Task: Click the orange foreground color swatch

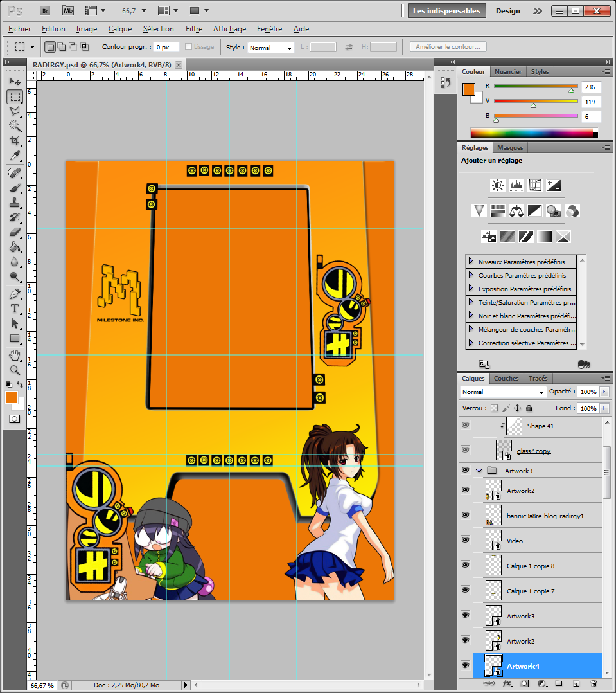Action: pos(468,90)
